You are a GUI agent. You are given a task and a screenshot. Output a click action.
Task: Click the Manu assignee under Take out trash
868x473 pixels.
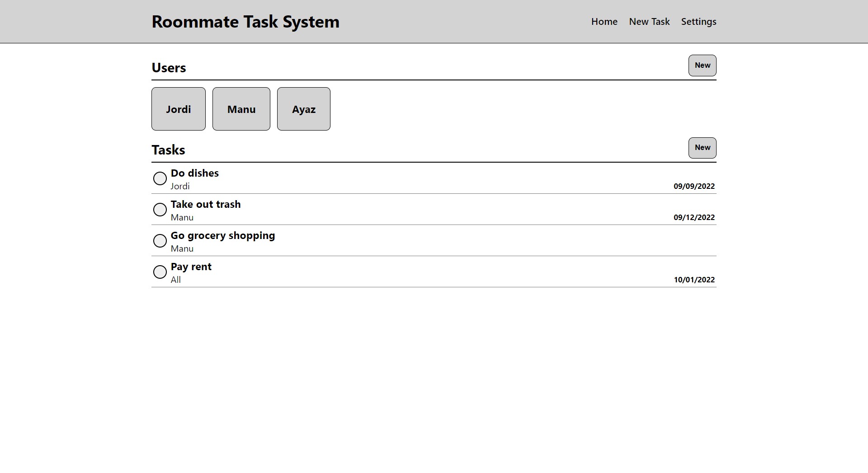coord(182,217)
